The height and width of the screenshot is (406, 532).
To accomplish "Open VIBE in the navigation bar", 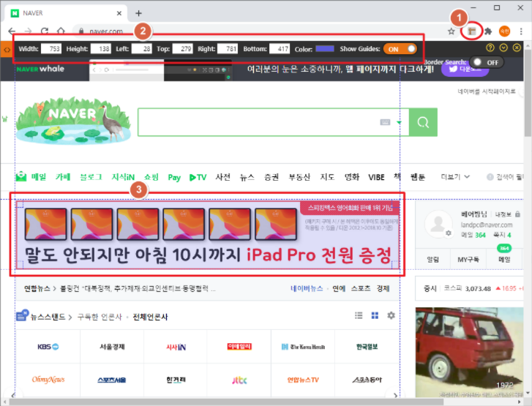I will (376, 177).
